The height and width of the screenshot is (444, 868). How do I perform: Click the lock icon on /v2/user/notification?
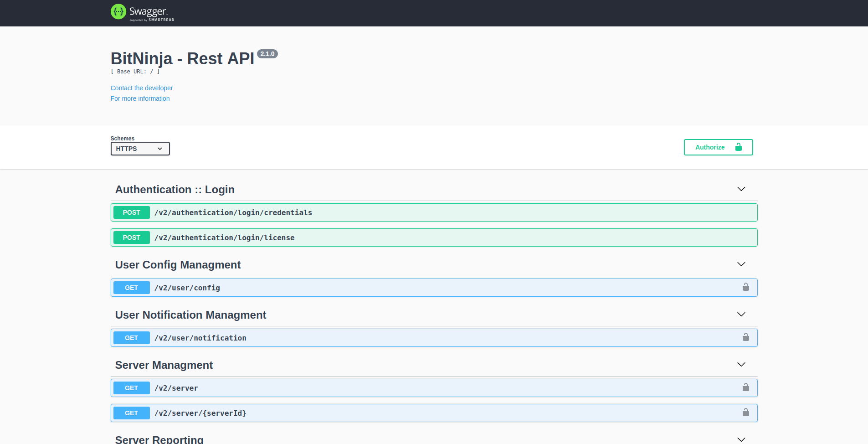click(x=746, y=337)
